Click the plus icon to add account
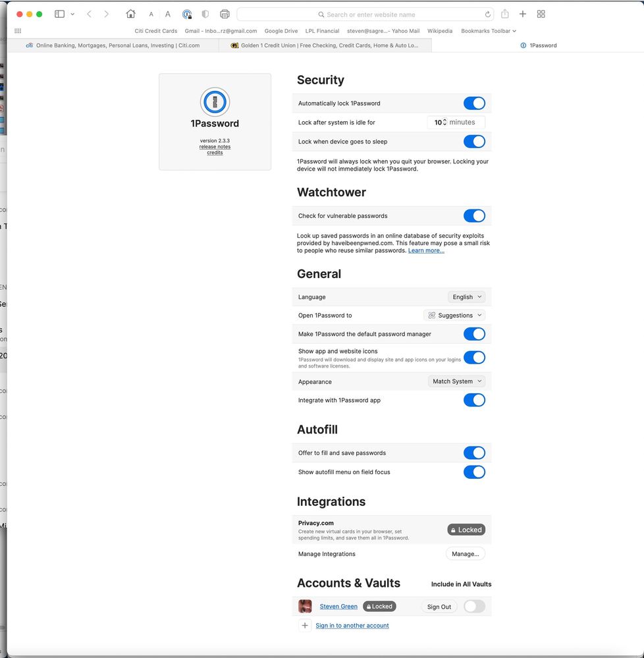Image resolution: width=644 pixels, height=658 pixels. [305, 626]
